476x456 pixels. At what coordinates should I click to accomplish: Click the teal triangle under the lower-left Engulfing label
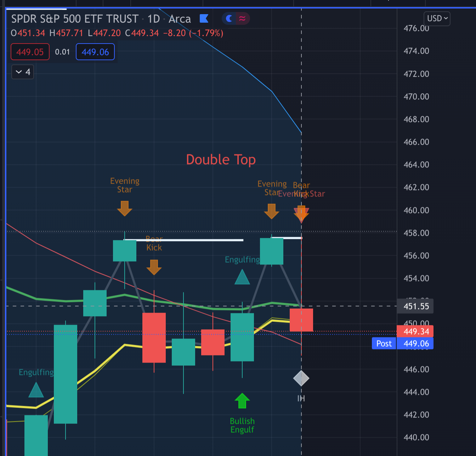(x=36, y=390)
